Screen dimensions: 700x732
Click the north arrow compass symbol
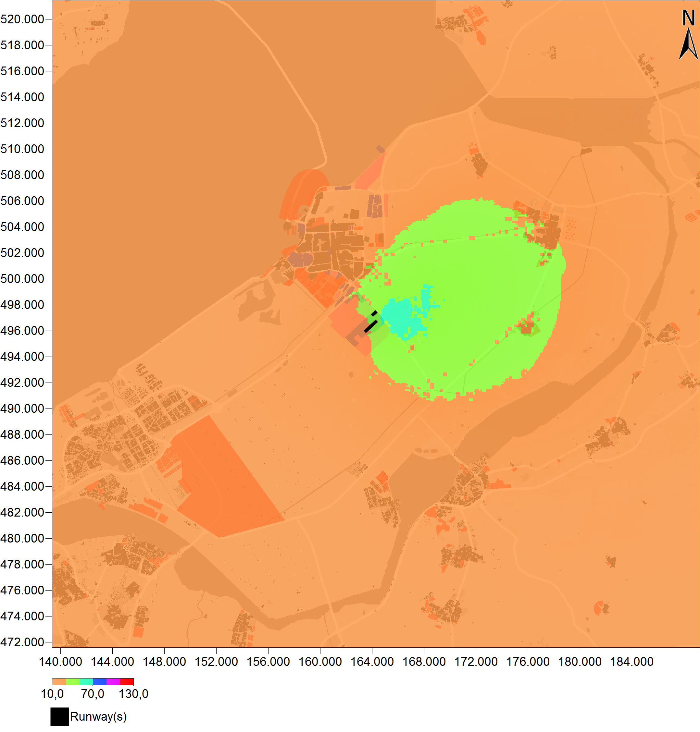click(x=688, y=34)
